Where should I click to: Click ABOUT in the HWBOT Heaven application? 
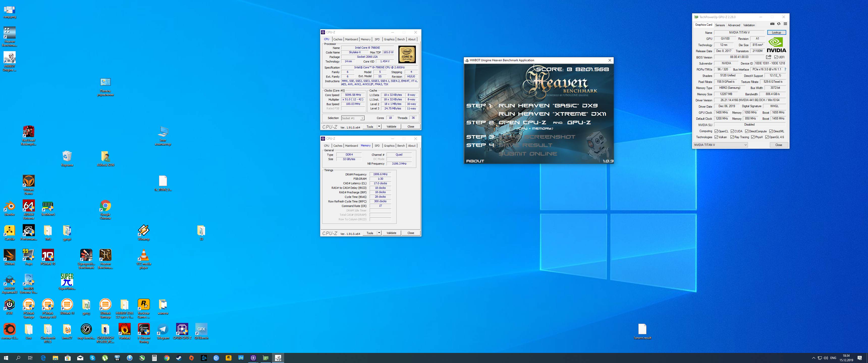point(475,161)
